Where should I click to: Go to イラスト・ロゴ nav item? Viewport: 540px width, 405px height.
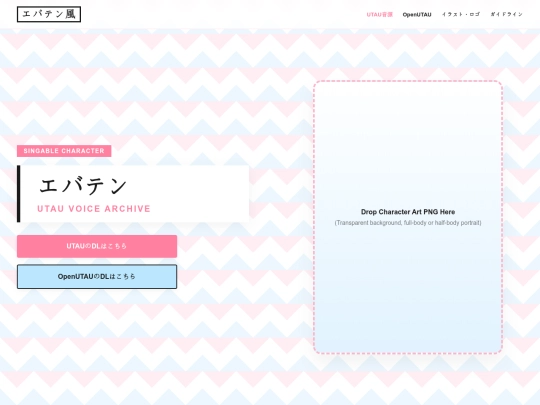click(x=461, y=14)
